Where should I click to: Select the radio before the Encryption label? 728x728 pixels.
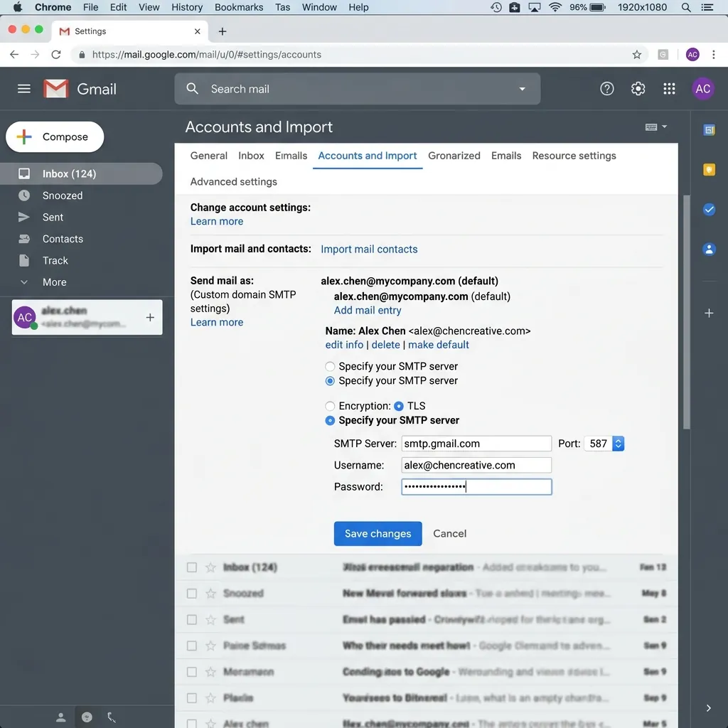coord(330,406)
